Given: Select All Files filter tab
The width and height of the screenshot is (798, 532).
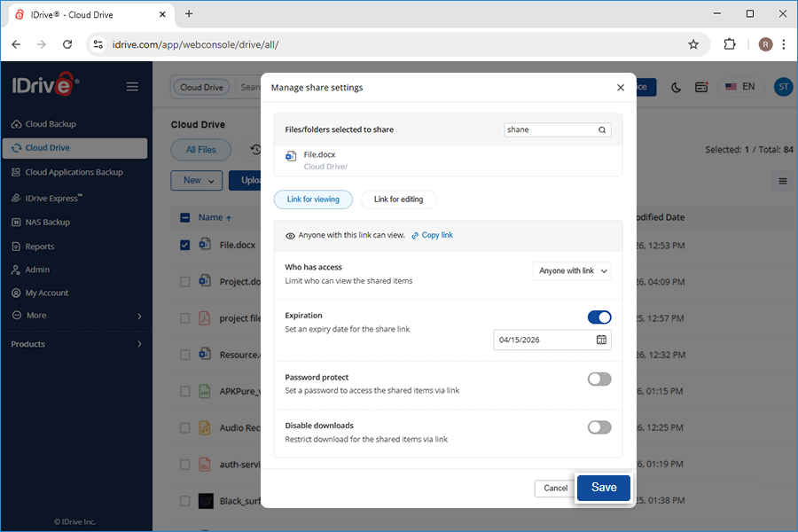Looking at the screenshot, I should click(x=201, y=150).
